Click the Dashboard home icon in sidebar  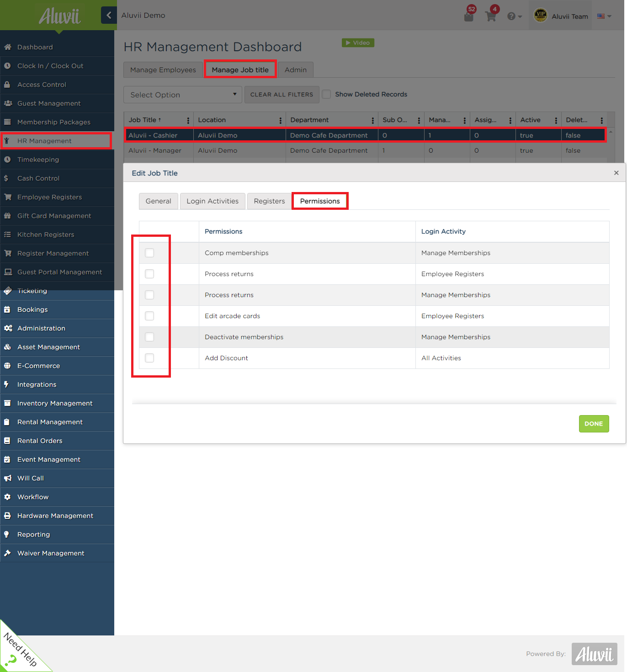pyautogui.click(x=8, y=47)
